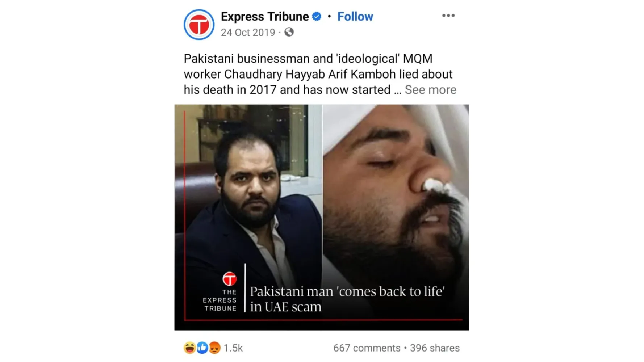View the 396 shares list
The image size is (644, 362).
point(435,348)
